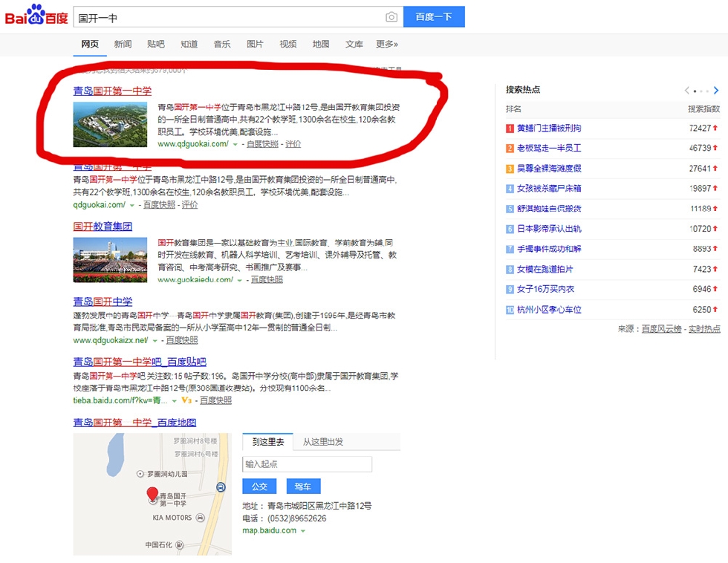This screenshot has height=563, width=728.
Task: Open hot search 日本影帝承认出轨
Action: click(549, 229)
